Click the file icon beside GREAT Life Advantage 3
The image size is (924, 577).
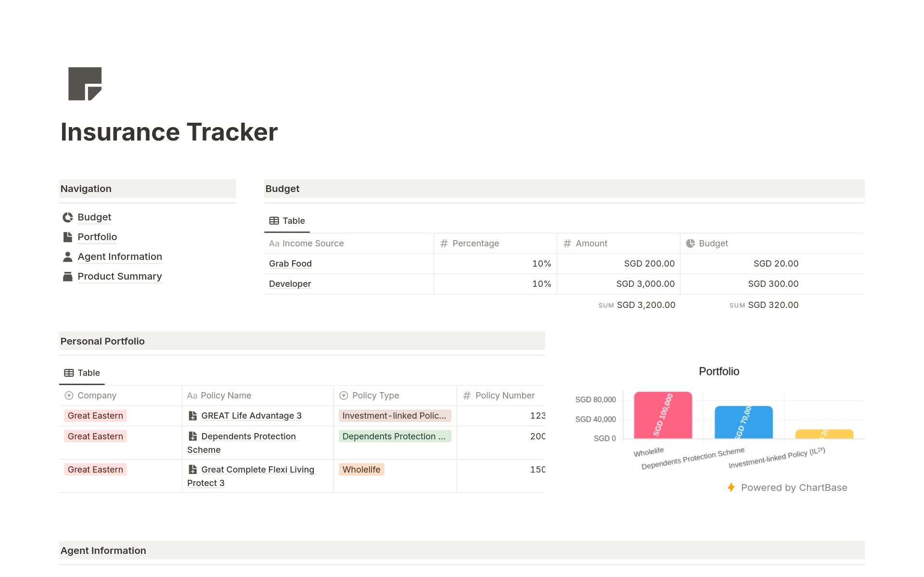[193, 415]
